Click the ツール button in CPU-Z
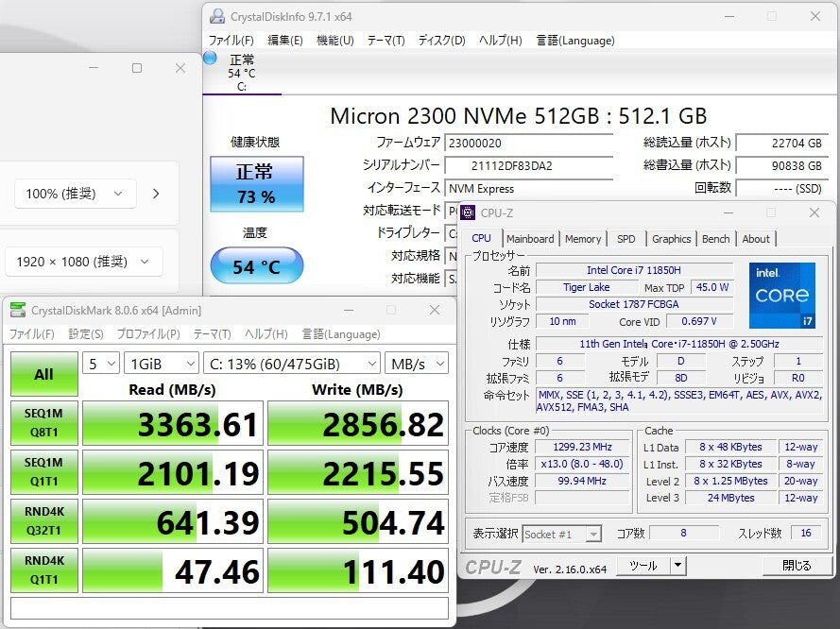The height and width of the screenshot is (629, 840). point(643,566)
